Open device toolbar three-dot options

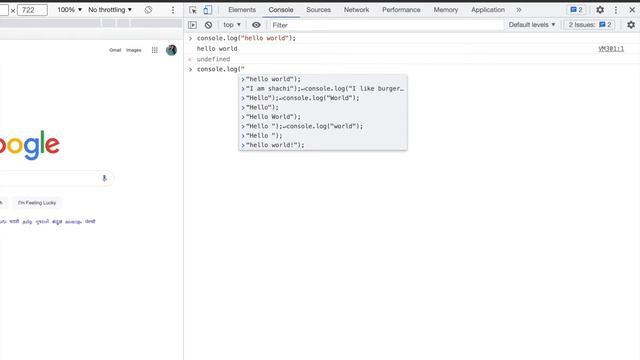pos(173,10)
